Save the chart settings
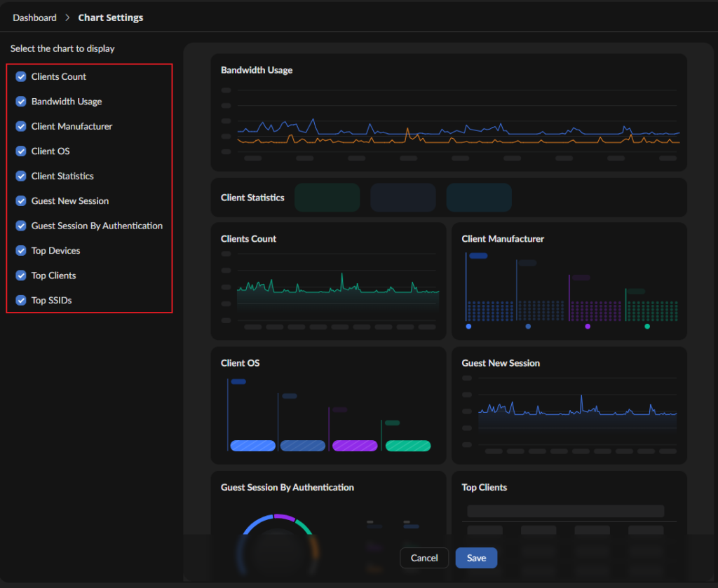This screenshot has height=588, width=718. pos(476,558)
